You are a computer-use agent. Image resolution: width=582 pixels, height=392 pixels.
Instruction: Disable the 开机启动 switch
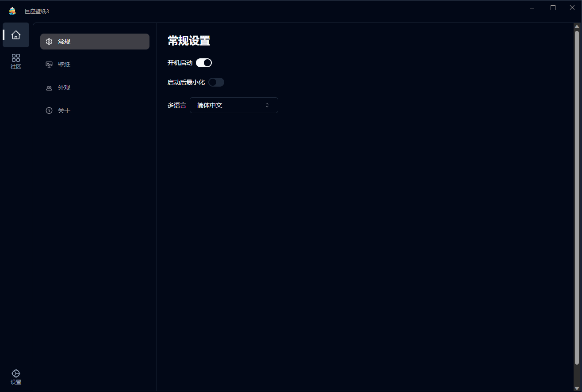pos(204,63)
